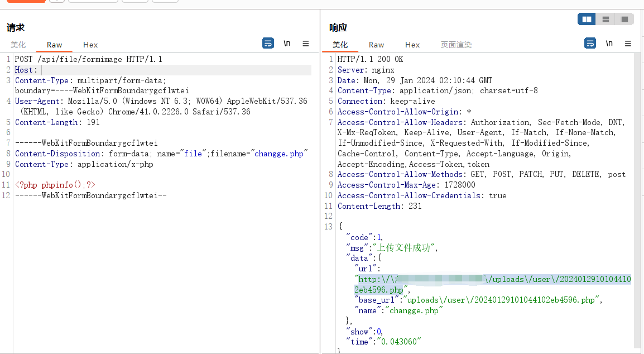Toggle show non-printable \n icon in response panel
644x354 pixels.
[609, 43]
